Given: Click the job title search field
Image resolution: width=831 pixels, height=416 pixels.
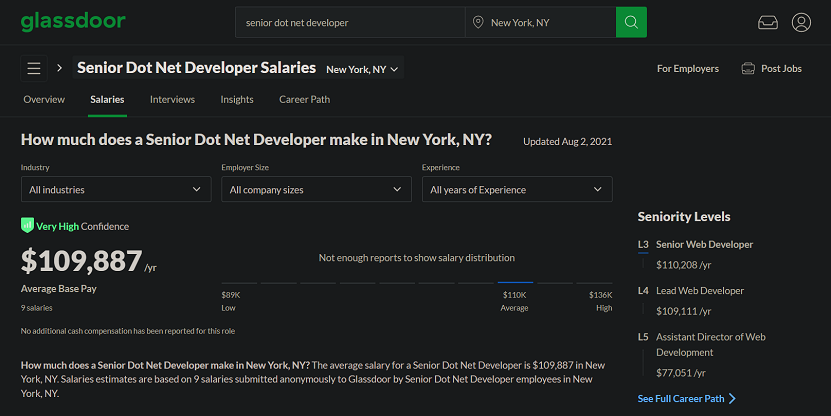Looking at the screenshot, I should coord(350,22).
